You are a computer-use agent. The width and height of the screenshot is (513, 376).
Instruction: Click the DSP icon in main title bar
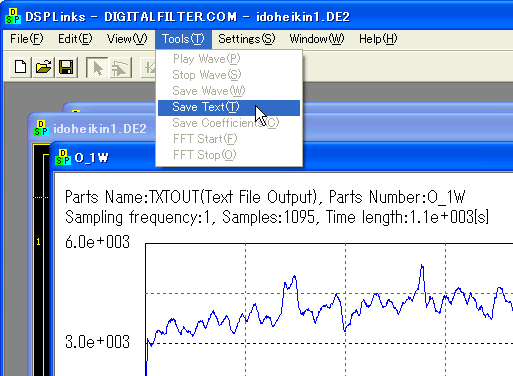pyautogui.click(x=13, y=16)
